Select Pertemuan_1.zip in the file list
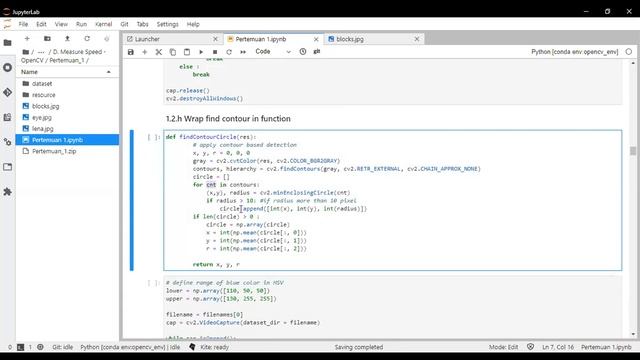 coord(67,151)
